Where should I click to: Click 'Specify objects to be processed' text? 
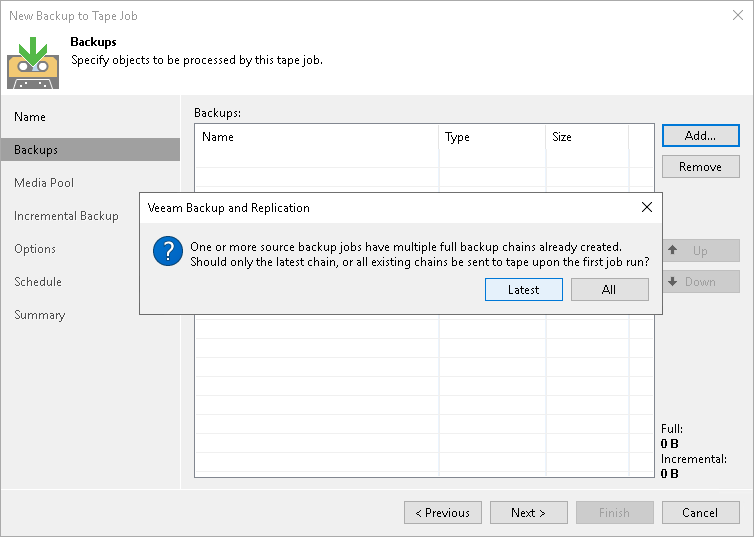(197, 60)
